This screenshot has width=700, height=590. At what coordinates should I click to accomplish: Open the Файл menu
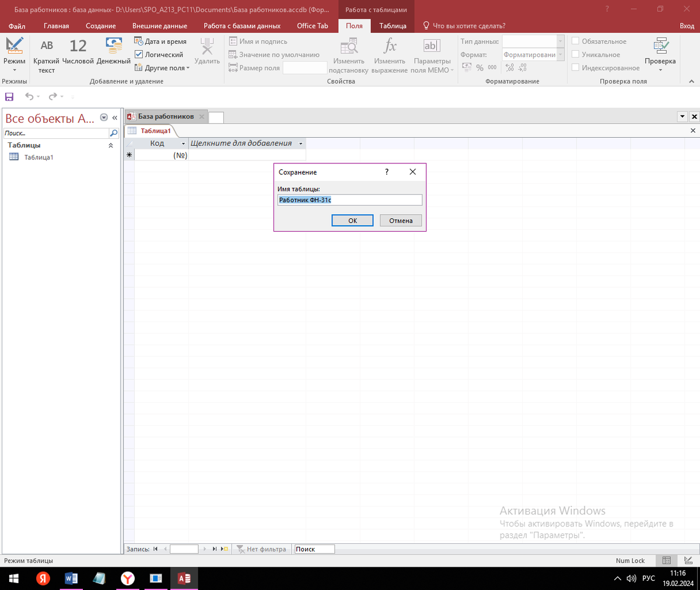click(x=17, y=26)
